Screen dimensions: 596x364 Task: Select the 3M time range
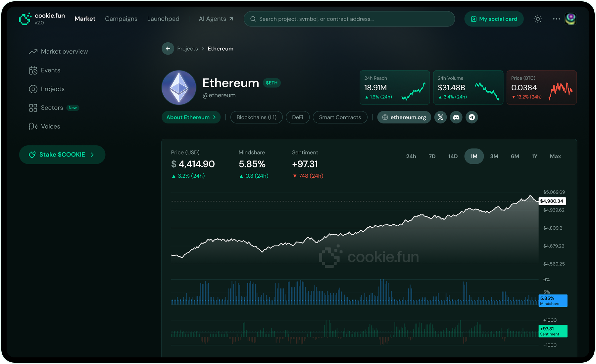click(x=494, y=156)
